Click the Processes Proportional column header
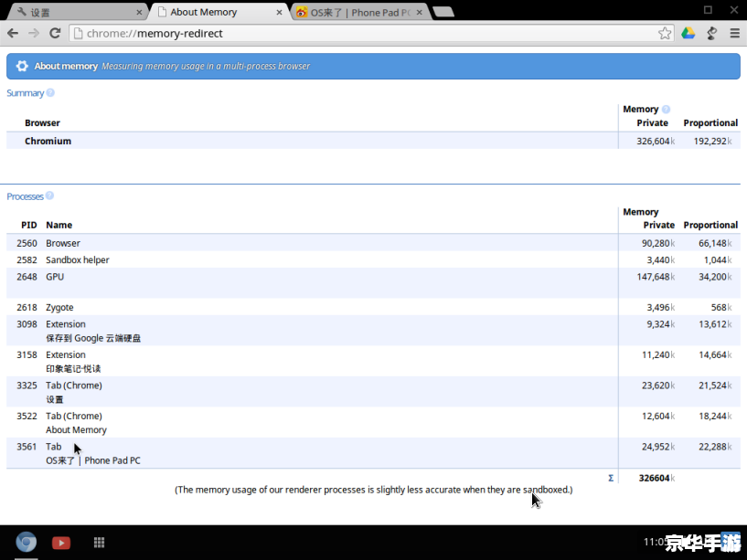Image resolution: width=747 pixels, height=560 pixels. pyautogui.click(x=710, y=225)
